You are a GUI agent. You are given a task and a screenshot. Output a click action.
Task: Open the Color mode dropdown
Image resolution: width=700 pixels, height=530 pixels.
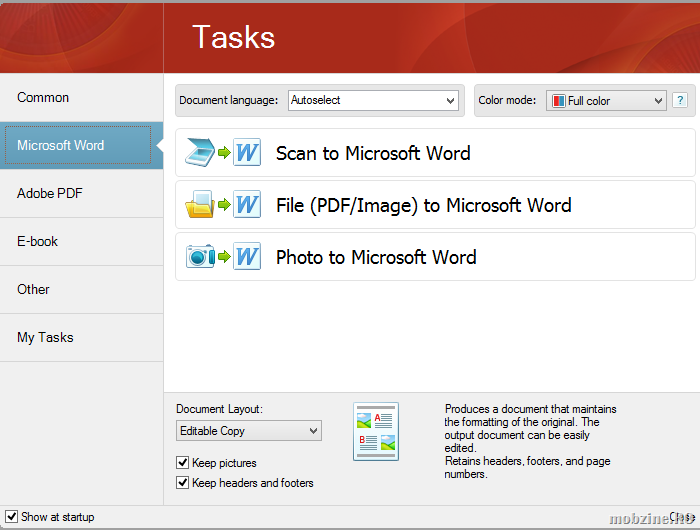coord(606,101)
